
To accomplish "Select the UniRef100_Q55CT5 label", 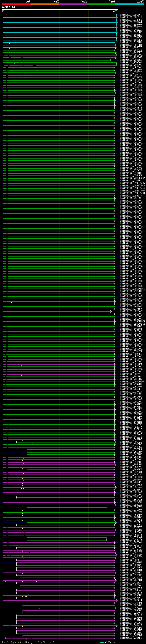I will coord(131,72).
